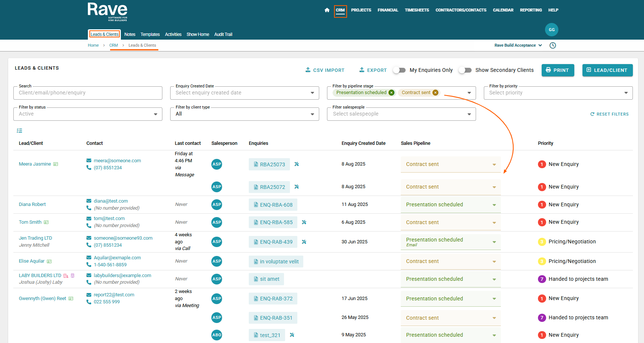Click the tools icon next to RBA25072
The height and width of the screenshot is (343, 644).
coord(297,187)
